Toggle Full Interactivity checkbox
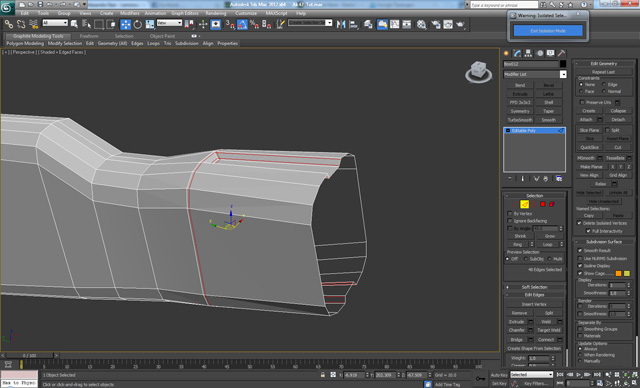640x388 pixels. click(588, 231)
